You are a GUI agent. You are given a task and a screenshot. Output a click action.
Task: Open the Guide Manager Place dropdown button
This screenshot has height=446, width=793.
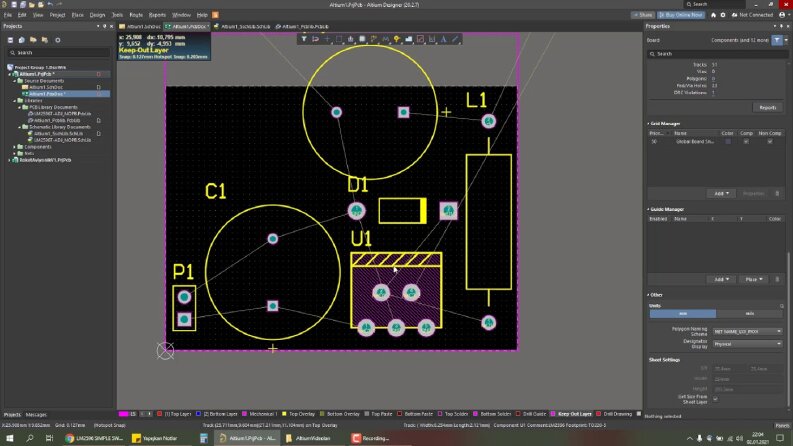point(754,279)
